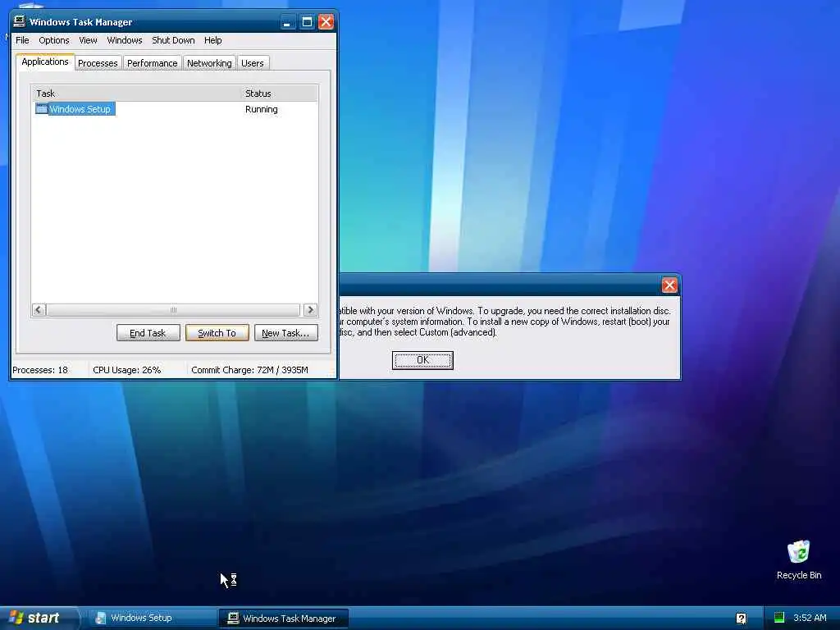Click the help question mark tray icon
Viewport: 840px width, 630px height.
point(742,619)
